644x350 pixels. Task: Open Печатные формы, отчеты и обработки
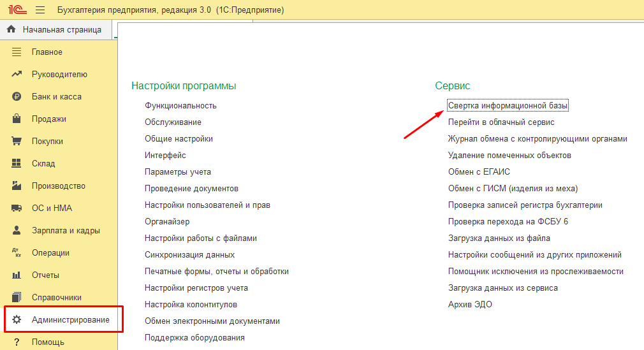(217, 271)
